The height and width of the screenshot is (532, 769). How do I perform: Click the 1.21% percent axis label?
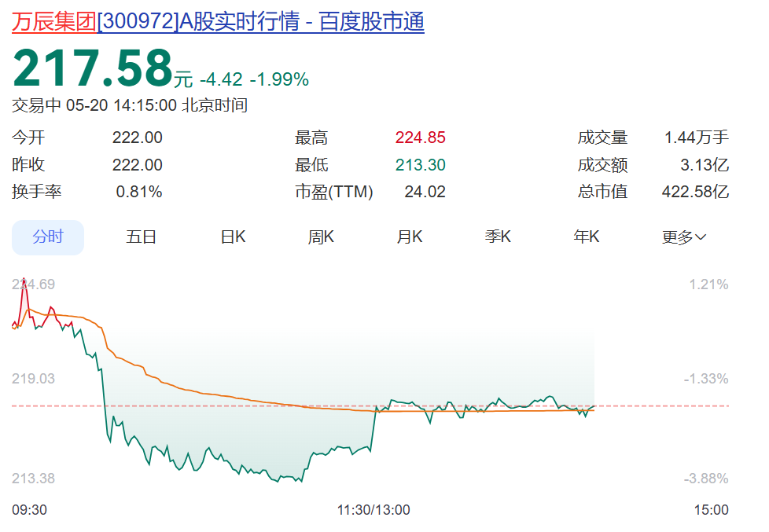tap(708, 284)
